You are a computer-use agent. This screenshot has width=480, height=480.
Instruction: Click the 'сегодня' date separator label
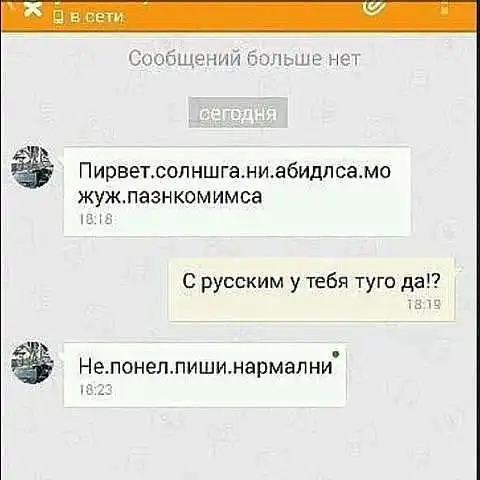(x=238, y=113)
